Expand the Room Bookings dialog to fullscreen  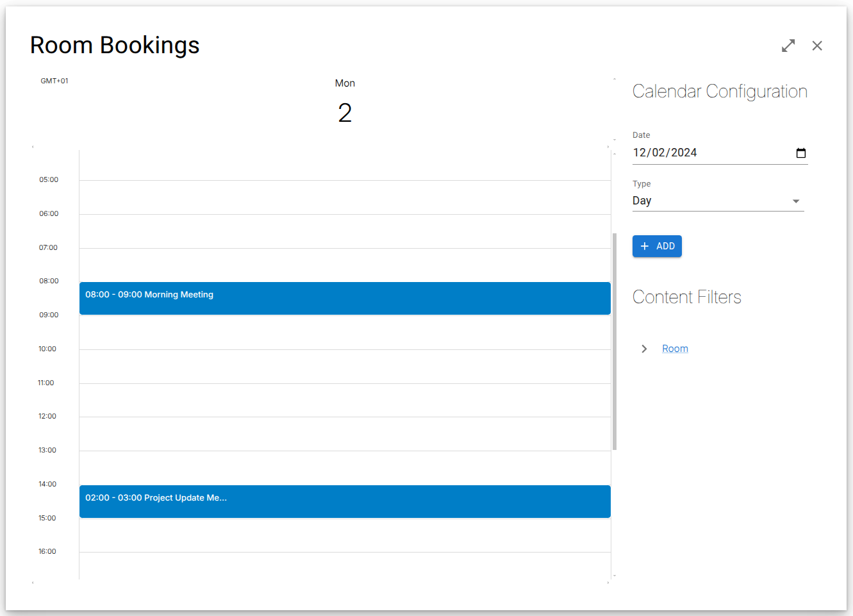788,46
